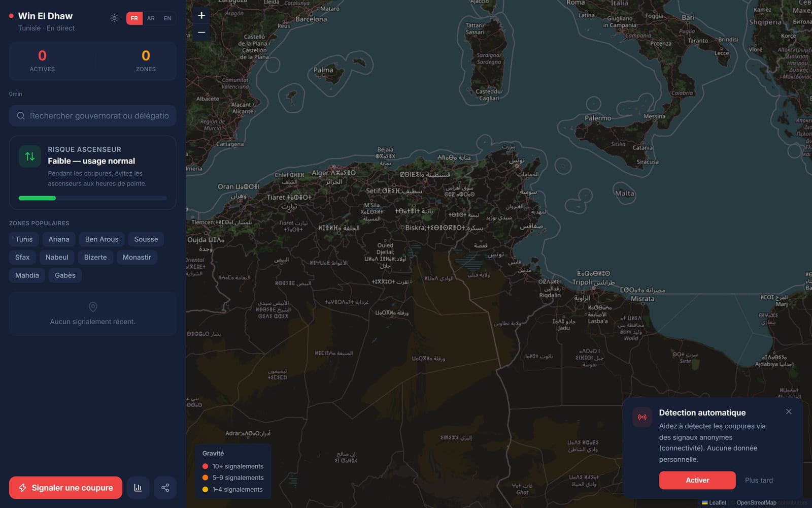Viewport: 812px width, 508px height.
Task: Click 'Aucun signalement récent.' text
Action: tap(92, 322)
